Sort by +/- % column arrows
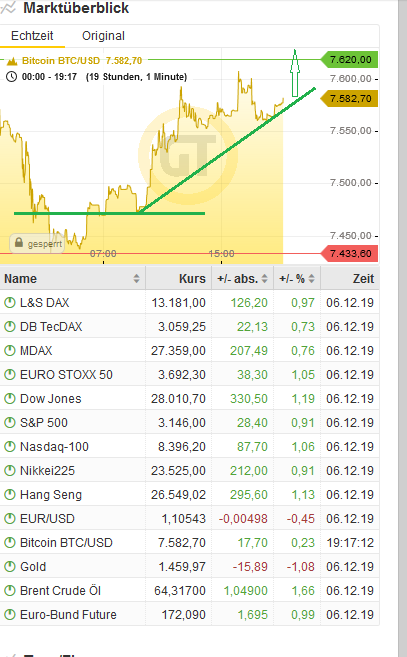This screenshot has width=407, height=657. click(x=311, y=278)
